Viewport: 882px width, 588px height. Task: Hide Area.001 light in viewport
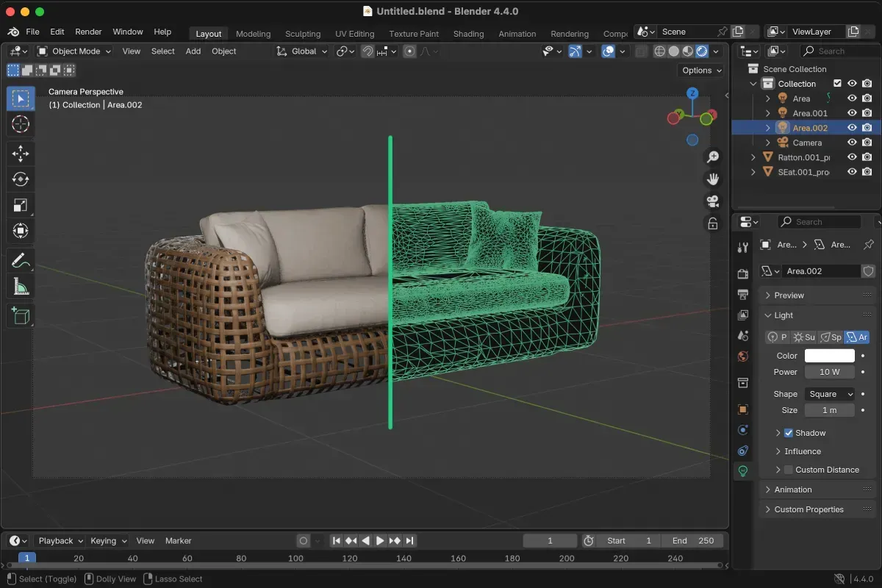click(852, 113)
